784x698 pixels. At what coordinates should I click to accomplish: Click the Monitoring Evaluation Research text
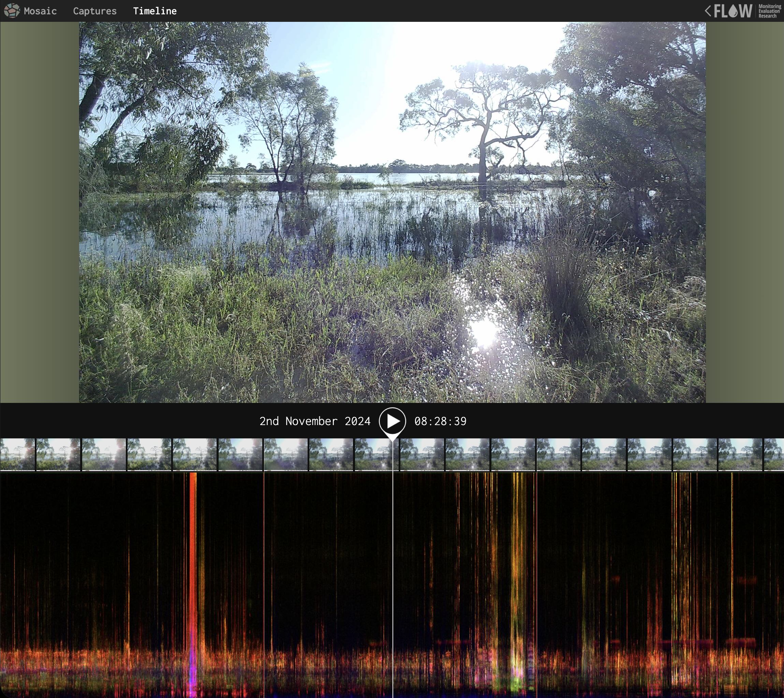click(x=769, y=11)
